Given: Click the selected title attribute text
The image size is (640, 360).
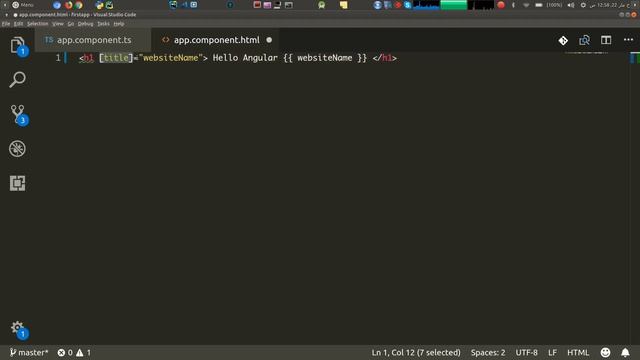Looking at the screenshot, I should (x=116, y=58).
